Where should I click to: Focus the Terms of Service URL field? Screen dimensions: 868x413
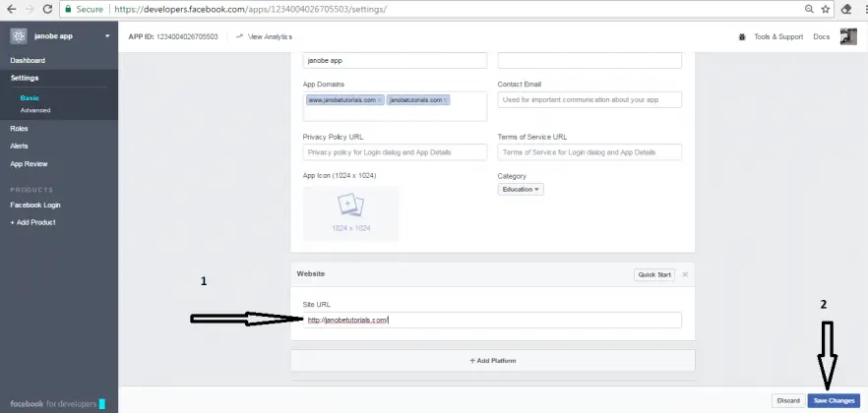[x=589, y=152]
